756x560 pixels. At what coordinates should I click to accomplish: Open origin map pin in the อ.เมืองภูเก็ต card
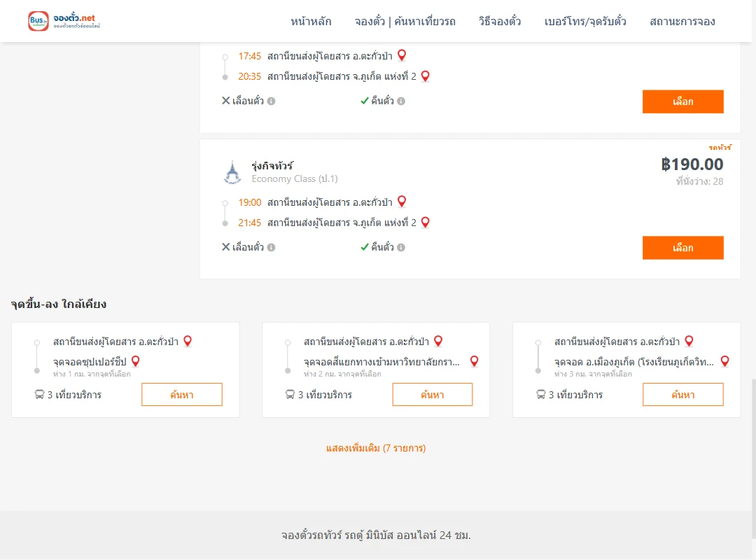click(x=689, y=341)
